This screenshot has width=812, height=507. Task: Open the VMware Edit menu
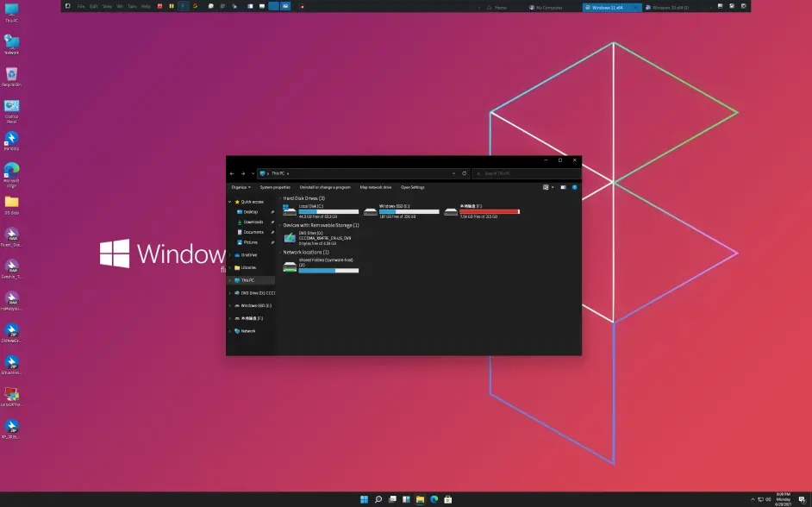point(93,6)
